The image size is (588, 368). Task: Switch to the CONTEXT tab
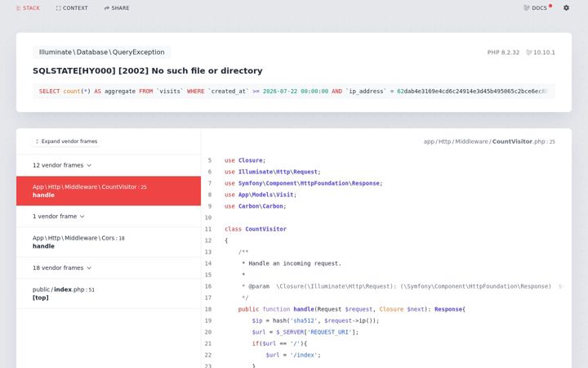(72, 8)
